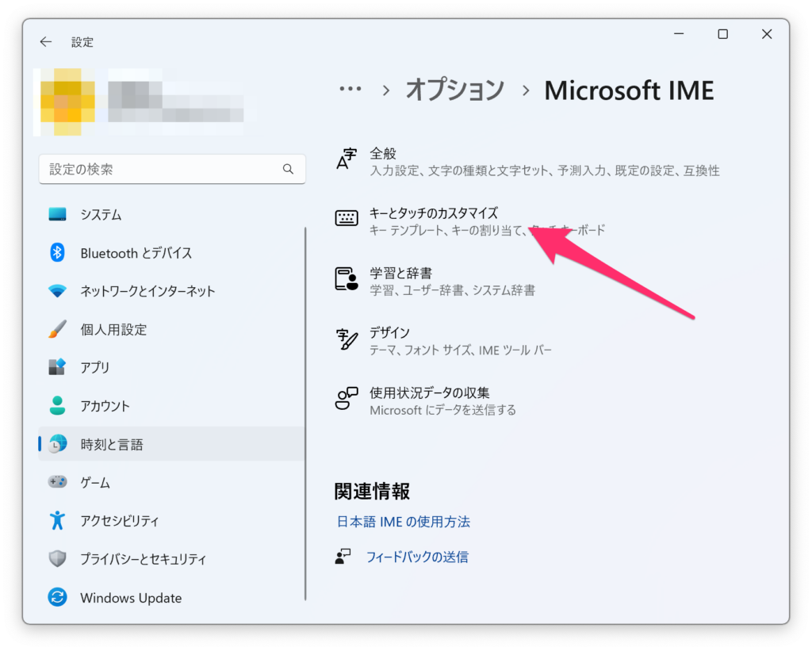The height and width of the screenshot is (651, 812).
Task: Click the Windows Update sync icon
Action: click(x=57, y=597)
